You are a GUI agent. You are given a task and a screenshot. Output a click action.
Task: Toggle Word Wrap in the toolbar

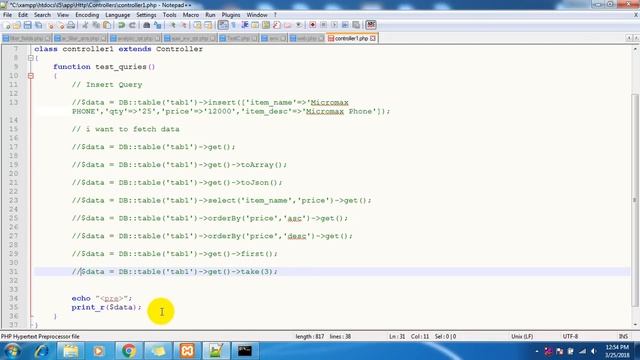pyautogui.click(x=223, y=25)
